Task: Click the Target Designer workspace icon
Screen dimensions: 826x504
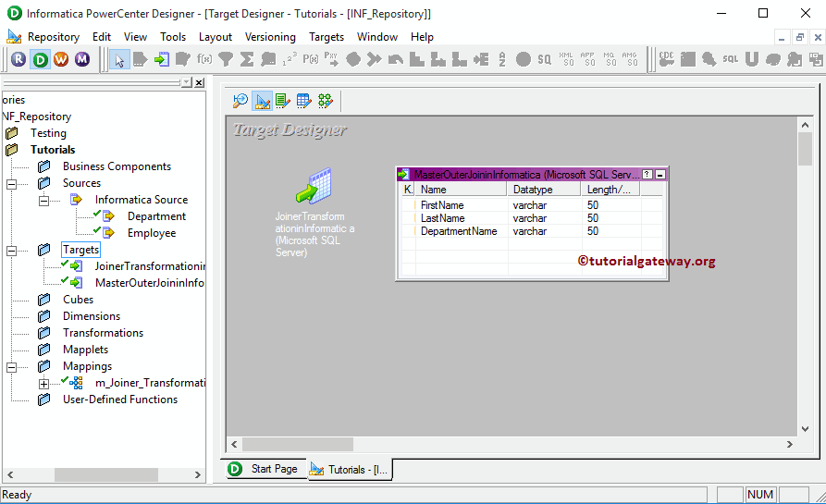Action: point(262,101)
